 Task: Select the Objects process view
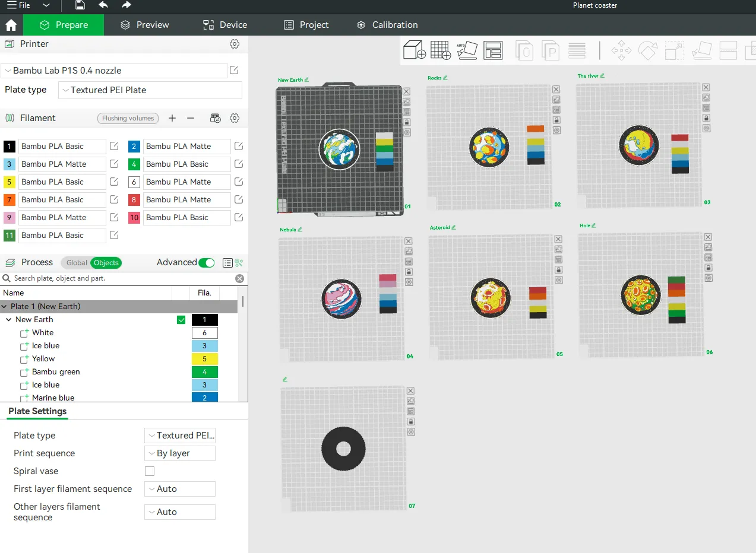tap(106, 263)
